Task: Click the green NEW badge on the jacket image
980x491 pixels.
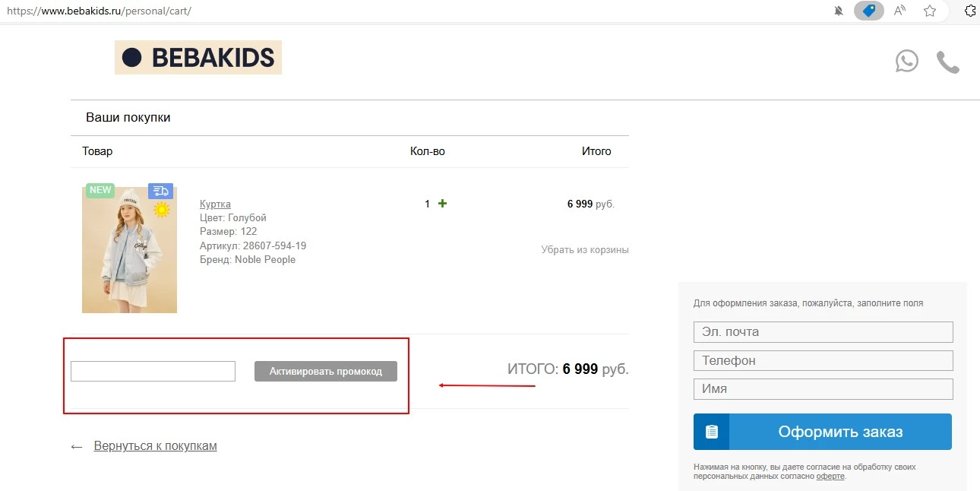Action: 100,189
